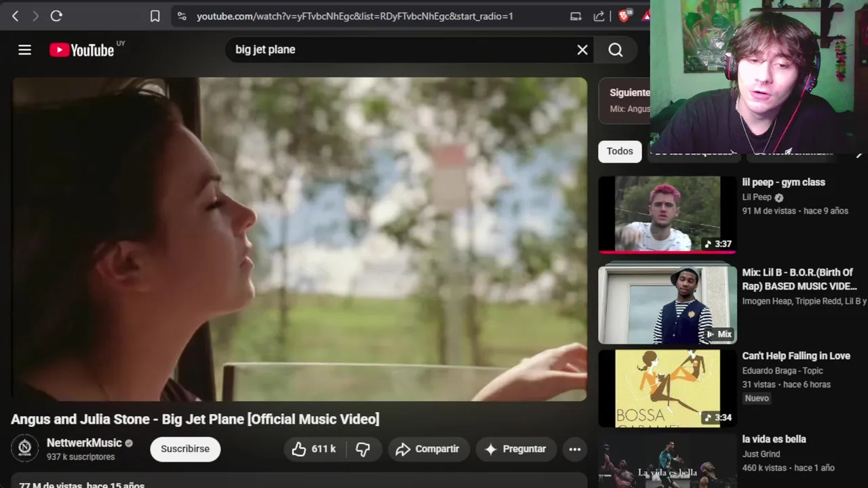
Task: Go back with the browser back arrow
Action: coord(15,16)
